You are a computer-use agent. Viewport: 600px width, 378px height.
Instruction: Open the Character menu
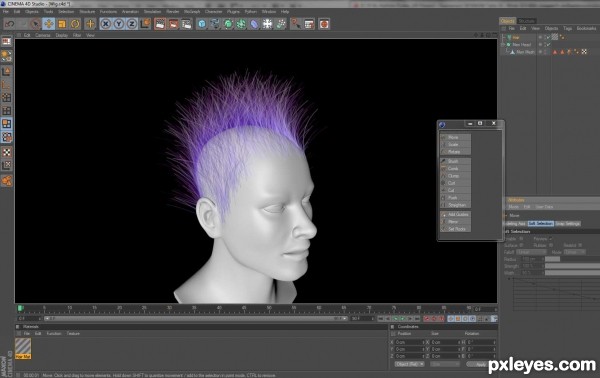[213, 12]
